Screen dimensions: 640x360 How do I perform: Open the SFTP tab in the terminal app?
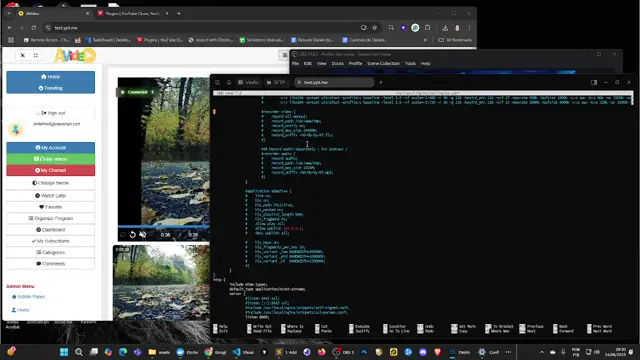pyautogui.click(x=276, y=82)
